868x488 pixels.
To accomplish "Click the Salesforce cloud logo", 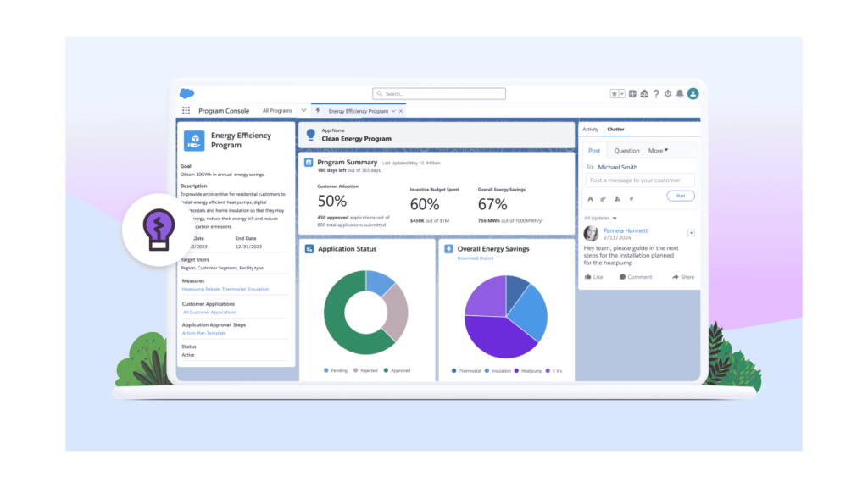I will pos(186,93).
